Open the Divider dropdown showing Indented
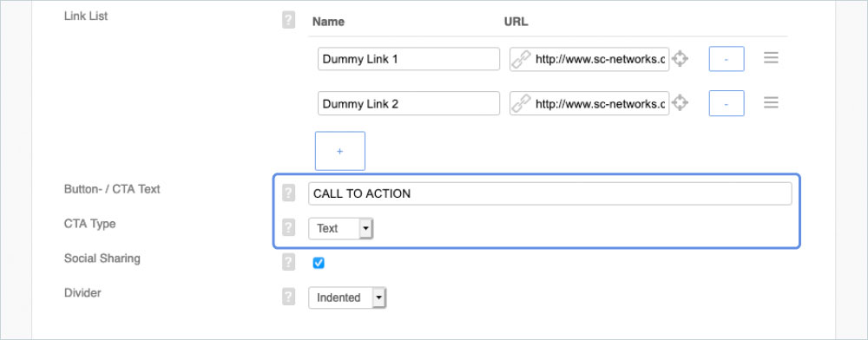The height and width of the screenshot is (340, 868). pos(347,297)
